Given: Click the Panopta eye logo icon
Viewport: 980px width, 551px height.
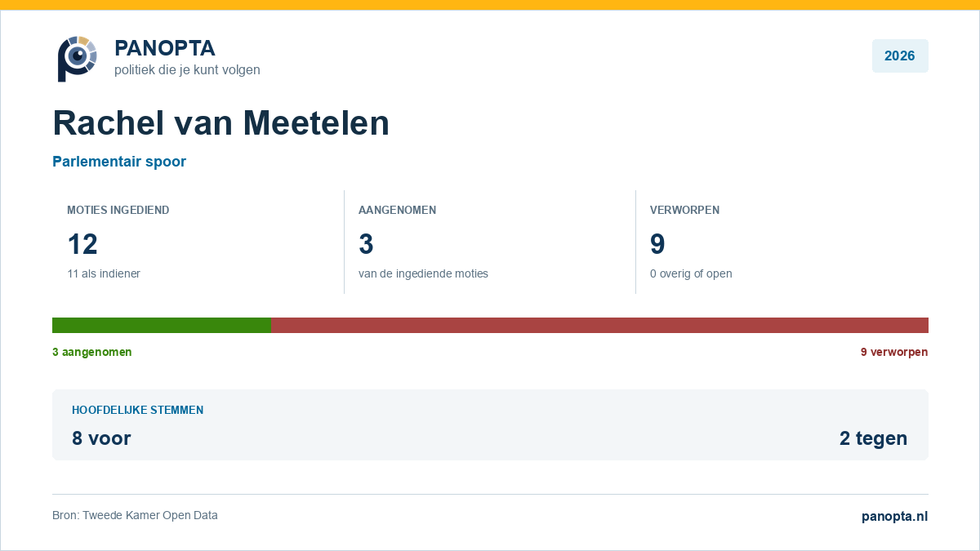Looking at the screenshot, I should coord(77,58).
